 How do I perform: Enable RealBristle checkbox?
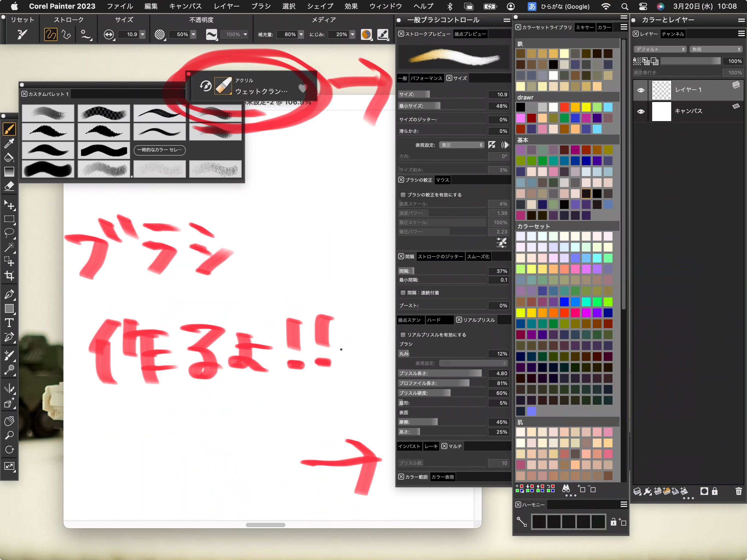(x=402, y=335)
